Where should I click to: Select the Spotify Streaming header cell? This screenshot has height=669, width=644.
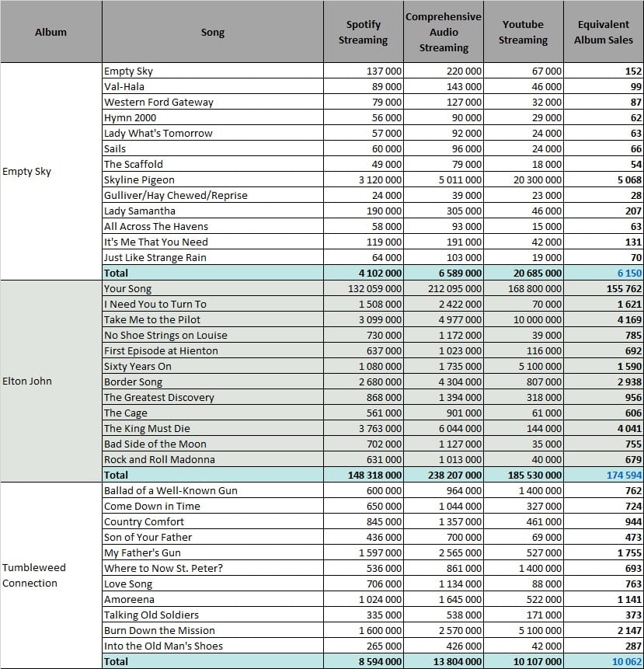(x=364, y=32)
